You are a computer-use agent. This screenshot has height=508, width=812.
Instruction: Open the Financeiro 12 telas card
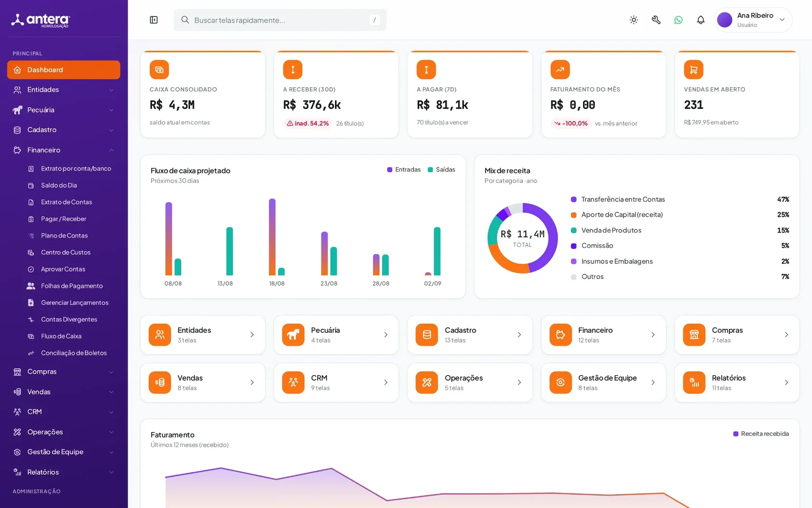tap(604, 335)
